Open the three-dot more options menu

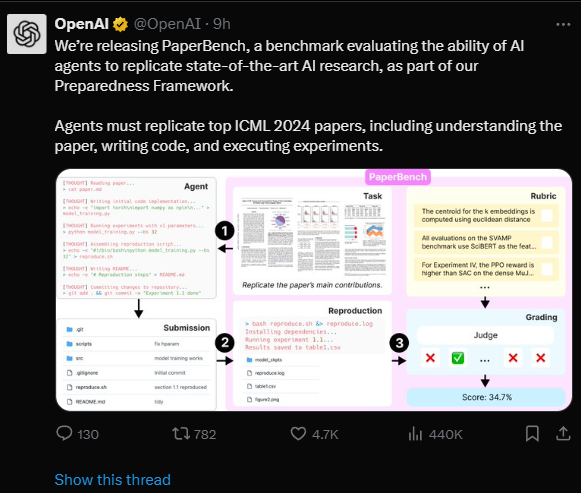tap(563, 24)
